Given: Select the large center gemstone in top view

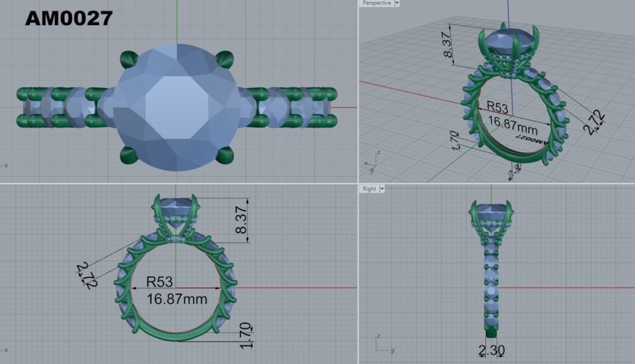Looking at the screenshot, I should pos(176,107).
